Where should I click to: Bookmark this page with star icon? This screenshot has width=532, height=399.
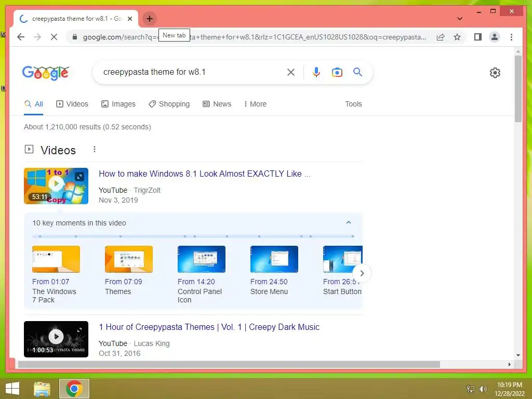coord(457,37)
